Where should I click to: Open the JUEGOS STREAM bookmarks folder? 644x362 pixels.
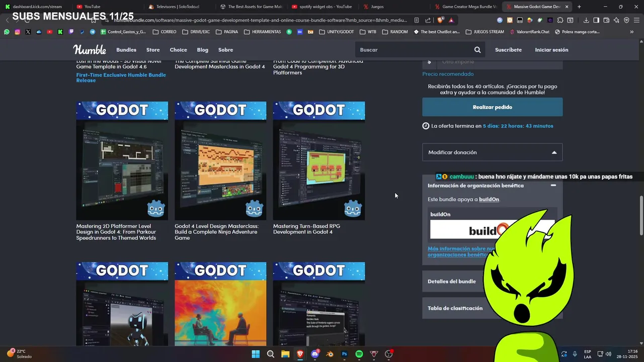[485, 32]
